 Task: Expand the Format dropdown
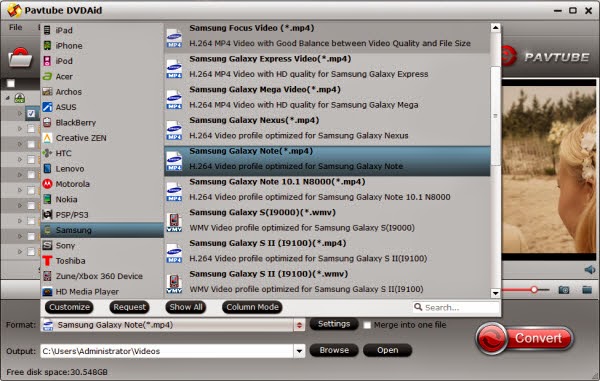click(299, 325)
